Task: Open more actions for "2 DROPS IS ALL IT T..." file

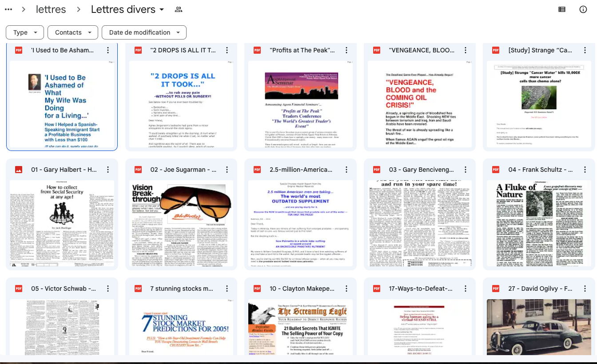Action: (227, 51)
